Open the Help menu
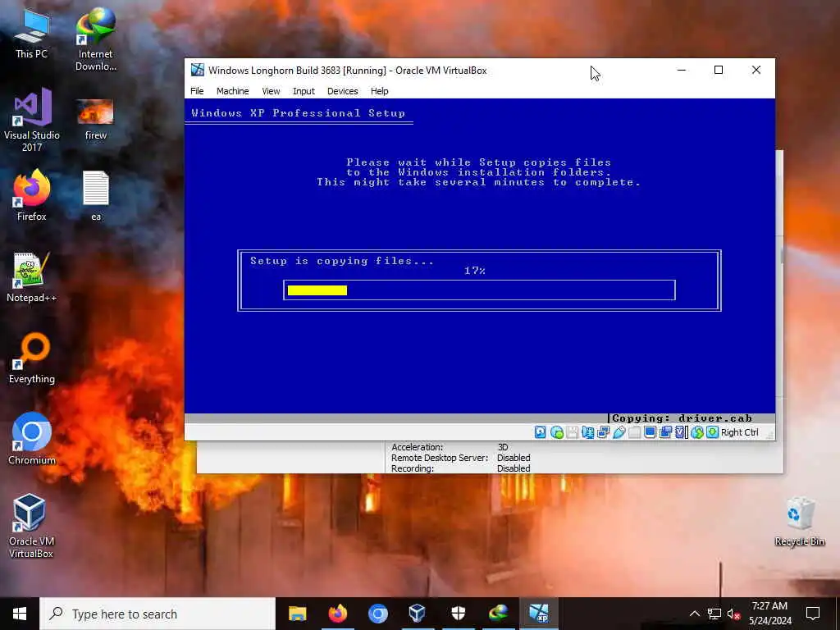This screenshot has height=630, width=840. [379, 91]
